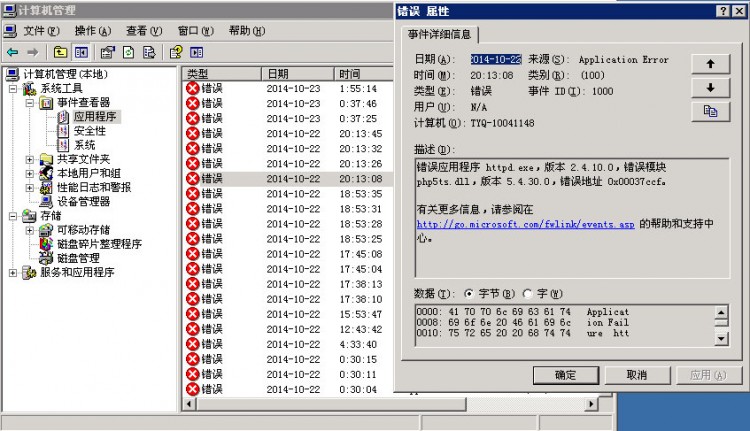The image size is (750, 431).
Task: Copy event details with the copy icon button
Action: [x=710, y=111]
